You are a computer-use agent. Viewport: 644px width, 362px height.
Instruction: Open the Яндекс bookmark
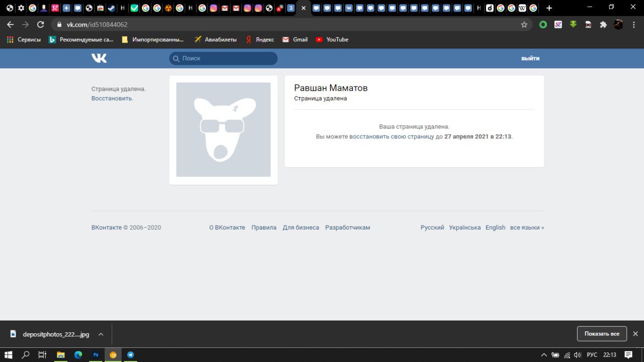(x=260, y=39)
